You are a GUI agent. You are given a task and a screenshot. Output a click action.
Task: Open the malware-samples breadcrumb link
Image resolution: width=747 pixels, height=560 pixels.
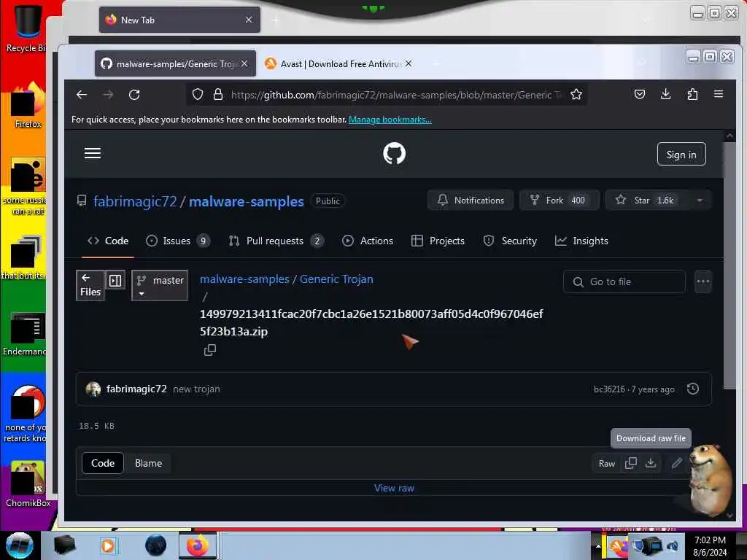point(244,279)
